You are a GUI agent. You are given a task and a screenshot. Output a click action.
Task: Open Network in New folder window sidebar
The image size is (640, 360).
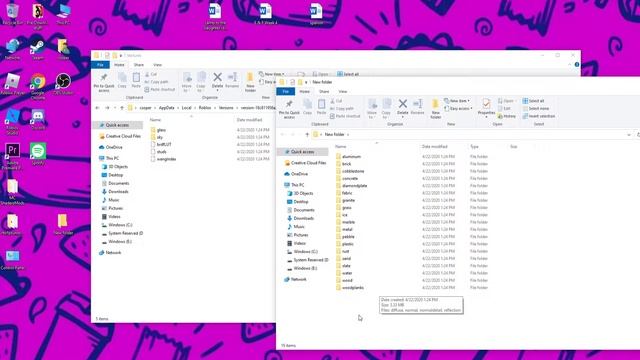(x=296, y=279)
